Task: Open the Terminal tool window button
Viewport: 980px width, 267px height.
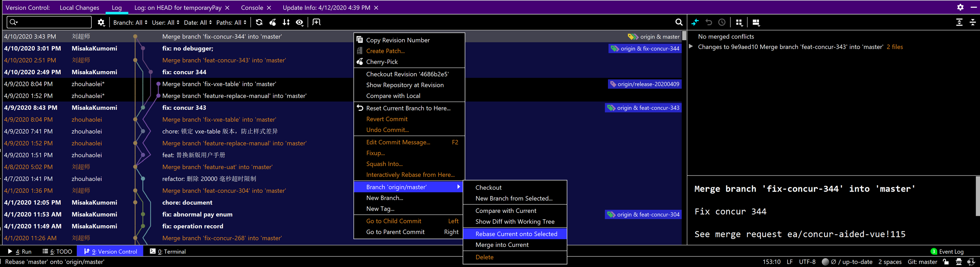Action: (x=168, y=251)
